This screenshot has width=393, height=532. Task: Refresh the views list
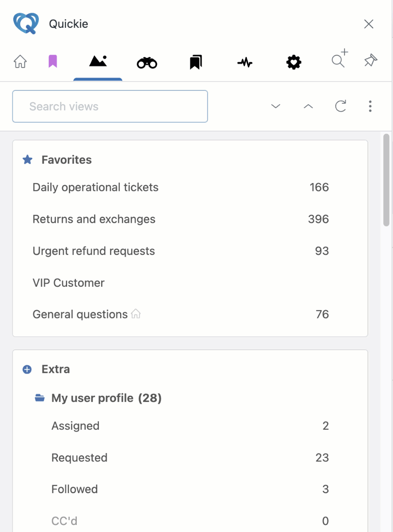tap(340, 106)
